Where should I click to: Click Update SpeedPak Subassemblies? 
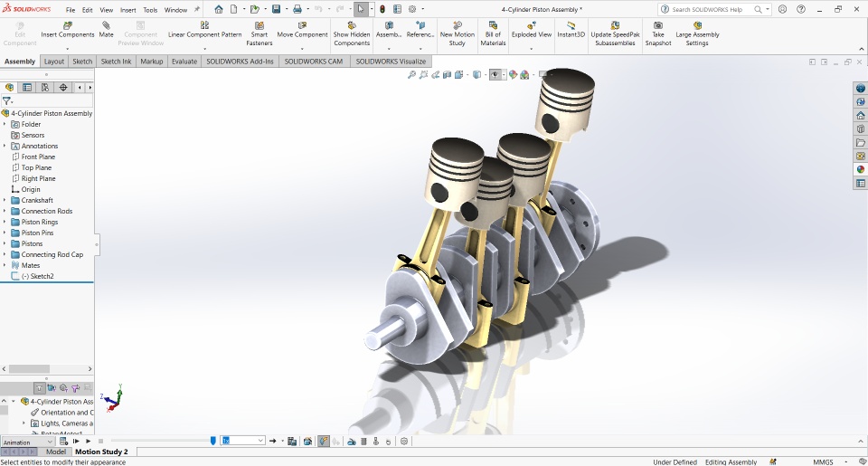[x=615, y=33]
